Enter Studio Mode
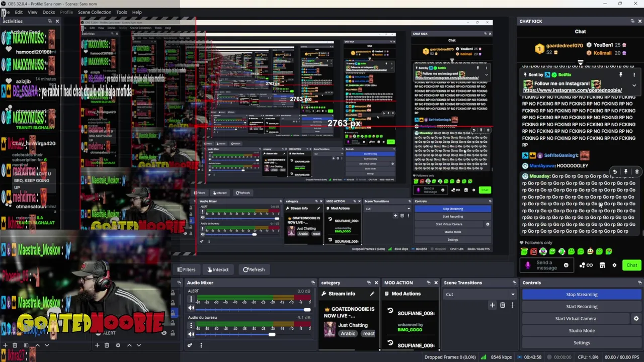This screenshot has width=644, height=362. point(582,331)
